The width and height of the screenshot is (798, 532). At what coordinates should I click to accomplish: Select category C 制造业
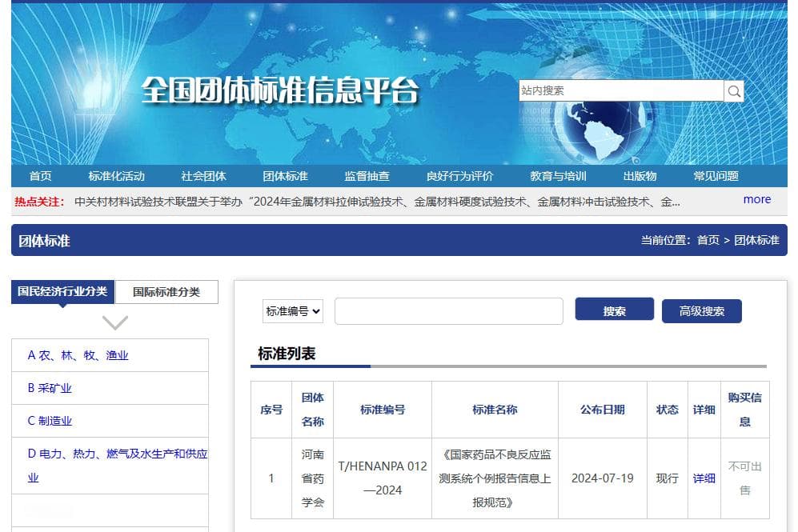(x=50, y=421)
